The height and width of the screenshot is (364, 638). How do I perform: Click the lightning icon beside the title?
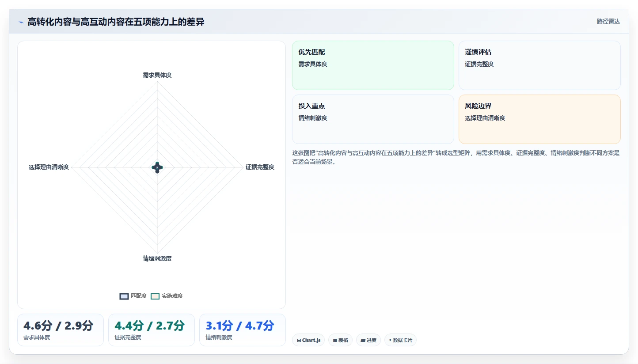21,22
